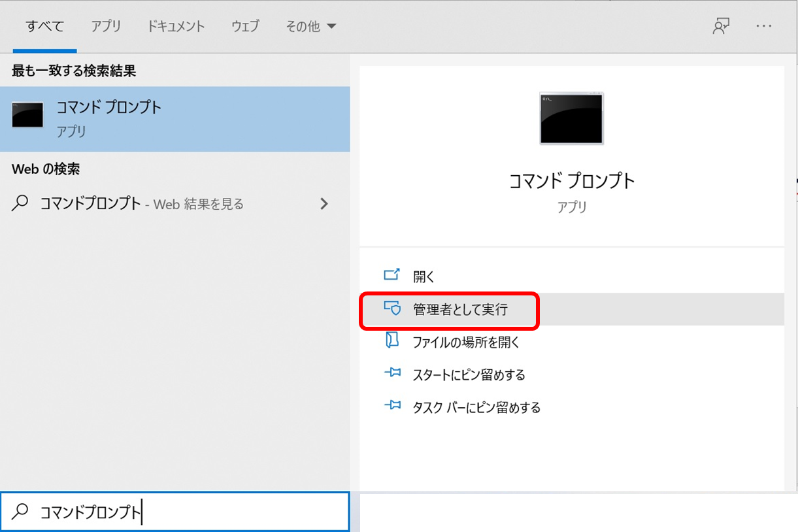Click the large Command Prompt preview icon
This screenshot has height=532, width=798.
click(571, 118)
